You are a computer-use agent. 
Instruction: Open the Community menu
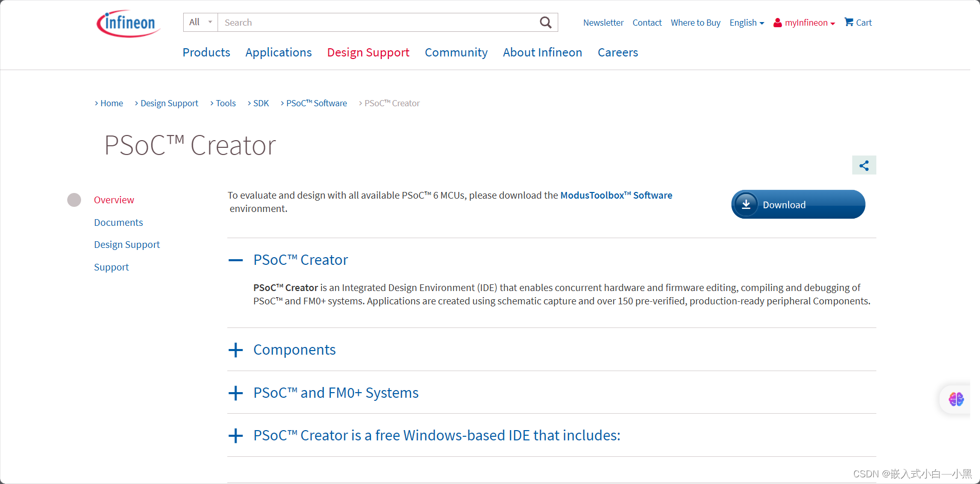[x=456, y=52]
